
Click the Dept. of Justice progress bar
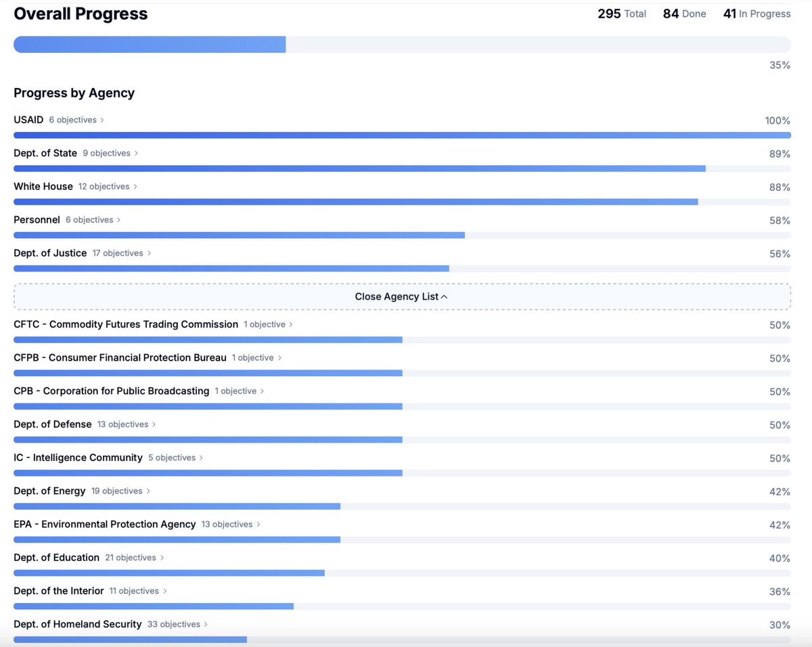pos(402,269)
